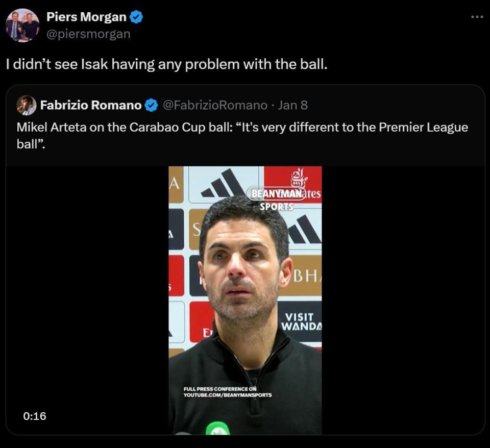Play the Mikel Arteta press conference video

coord(245,300)
